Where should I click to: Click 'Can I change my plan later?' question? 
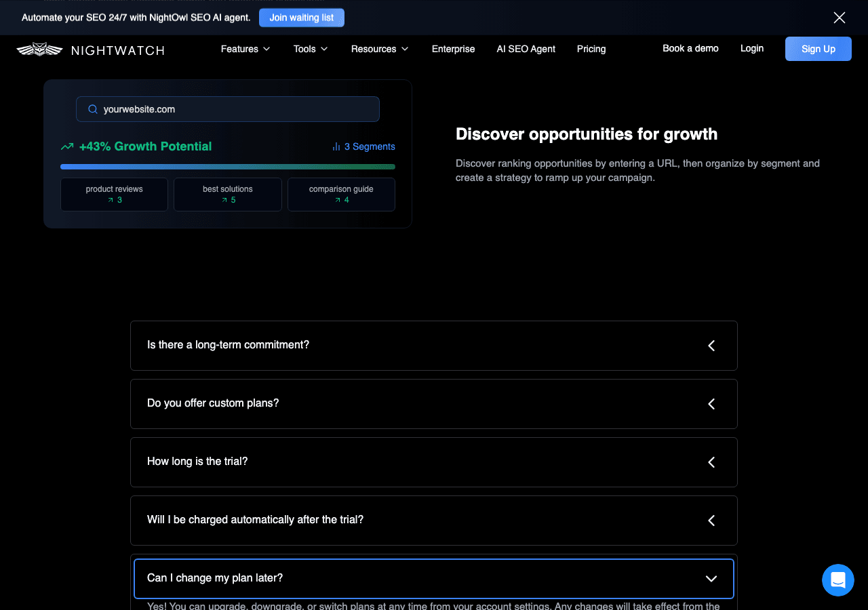pyautogui.click(x=215, y=578)
